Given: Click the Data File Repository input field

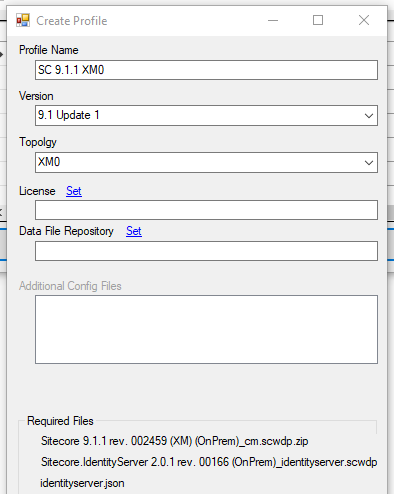Looking at the screenshot, I should pyautogui.click(x=206, y=251).
